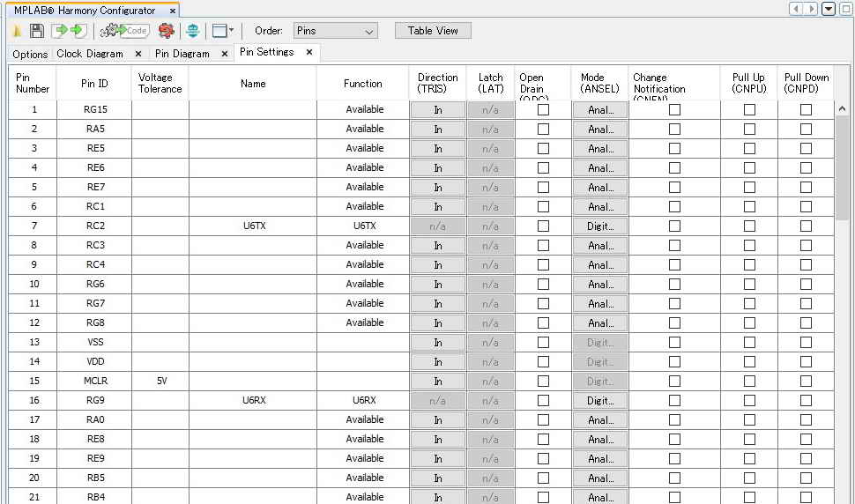This screenshot has height=504, width=855.
Task: Check Open Drain for pin RC2
Action: pos(543,226)
